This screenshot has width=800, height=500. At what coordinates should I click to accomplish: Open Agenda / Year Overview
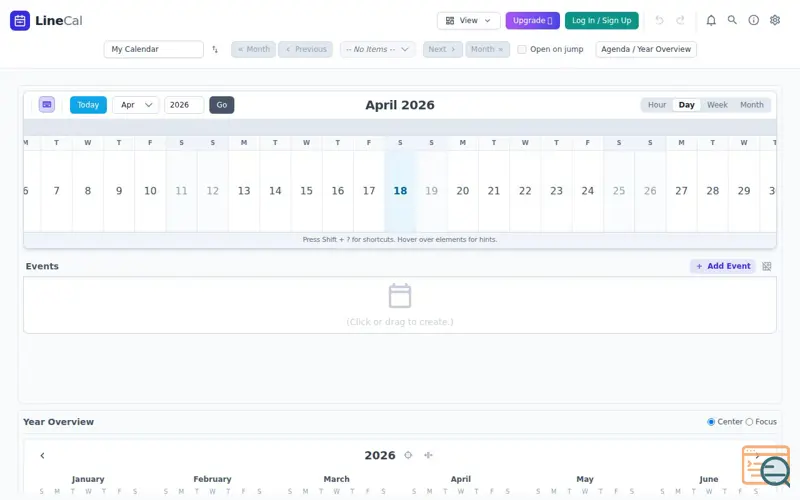point(645,49)
